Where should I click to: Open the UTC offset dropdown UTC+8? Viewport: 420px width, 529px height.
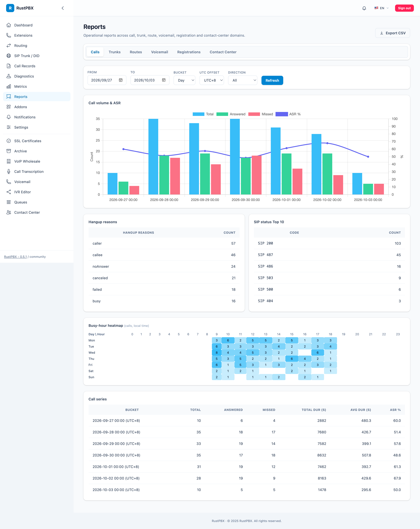(212, 80)
